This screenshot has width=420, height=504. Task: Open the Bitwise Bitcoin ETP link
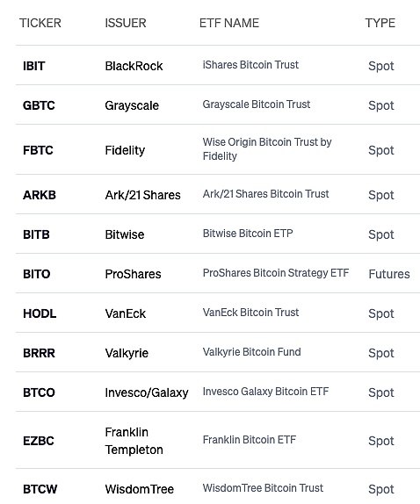coord(248,234)
